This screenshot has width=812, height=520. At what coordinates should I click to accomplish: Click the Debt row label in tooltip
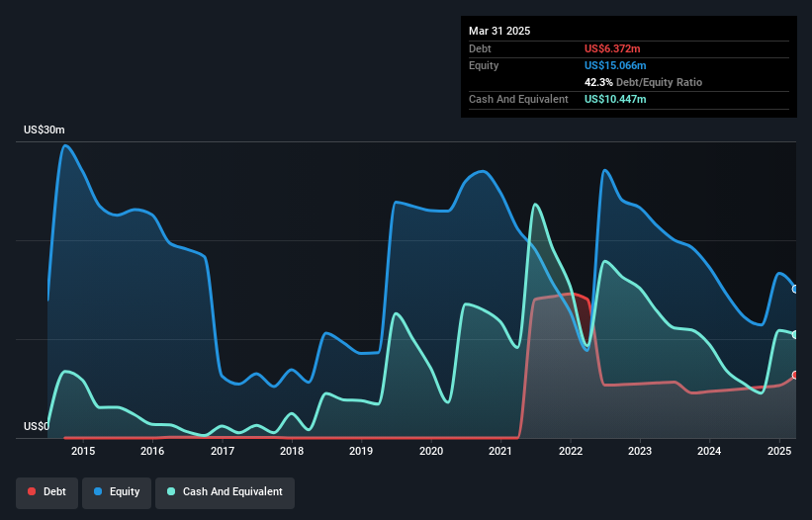480,48
